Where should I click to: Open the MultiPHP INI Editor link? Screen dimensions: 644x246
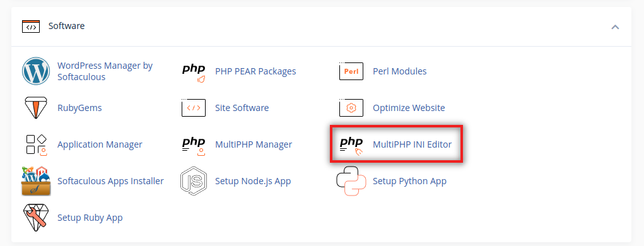tap(412, 144)
